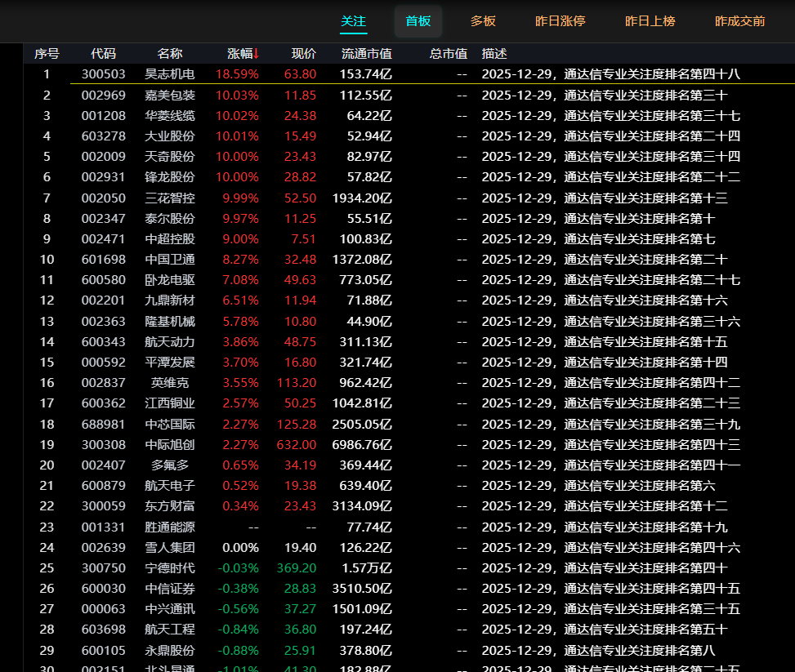This screenshot has width=795, height=672.
Task: Select the 昊志机电 stock row
Action: pos(170,74)
